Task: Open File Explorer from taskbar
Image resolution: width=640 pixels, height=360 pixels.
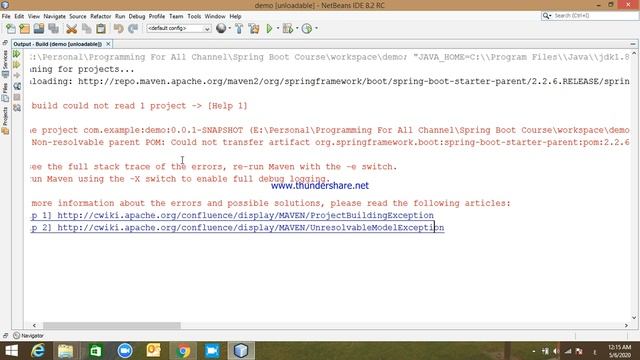Action: (65, 351)
